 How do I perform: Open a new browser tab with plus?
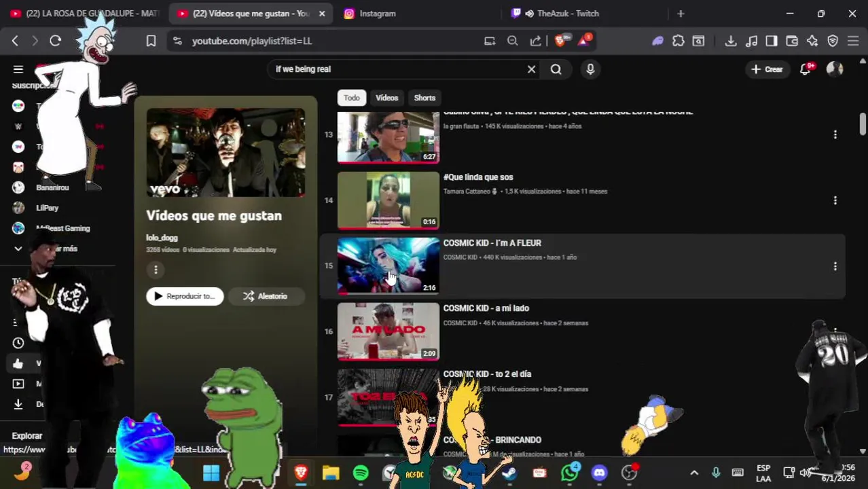click(x=681, y=14)
